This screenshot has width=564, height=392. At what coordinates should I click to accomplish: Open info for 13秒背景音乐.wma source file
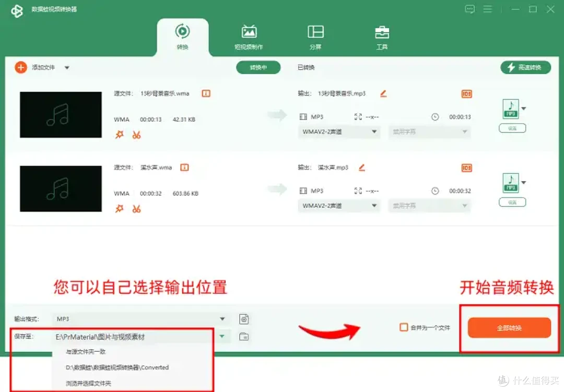tap(206, 93)
